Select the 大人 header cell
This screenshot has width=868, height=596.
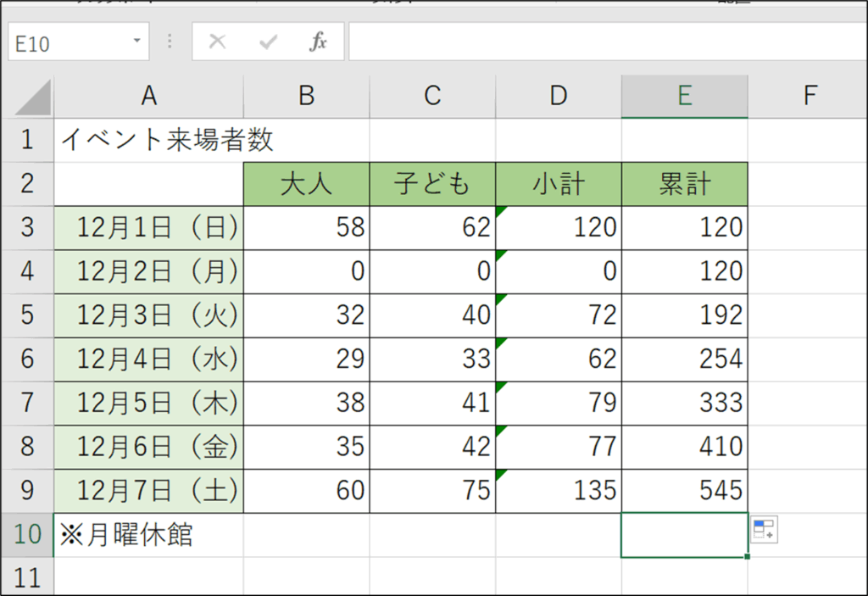click(307, 184)
